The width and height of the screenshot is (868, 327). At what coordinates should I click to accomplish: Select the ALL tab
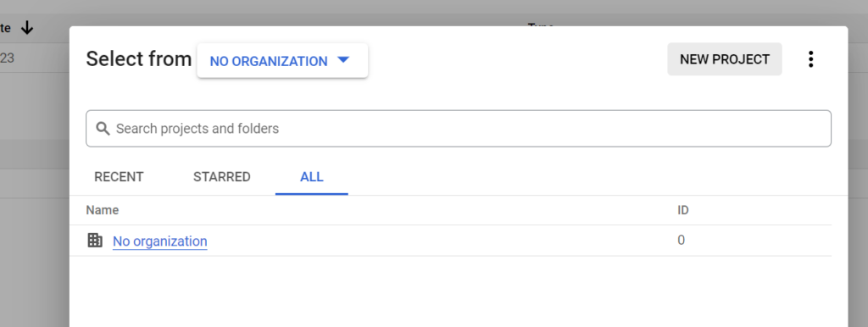(x=312, y=177)
